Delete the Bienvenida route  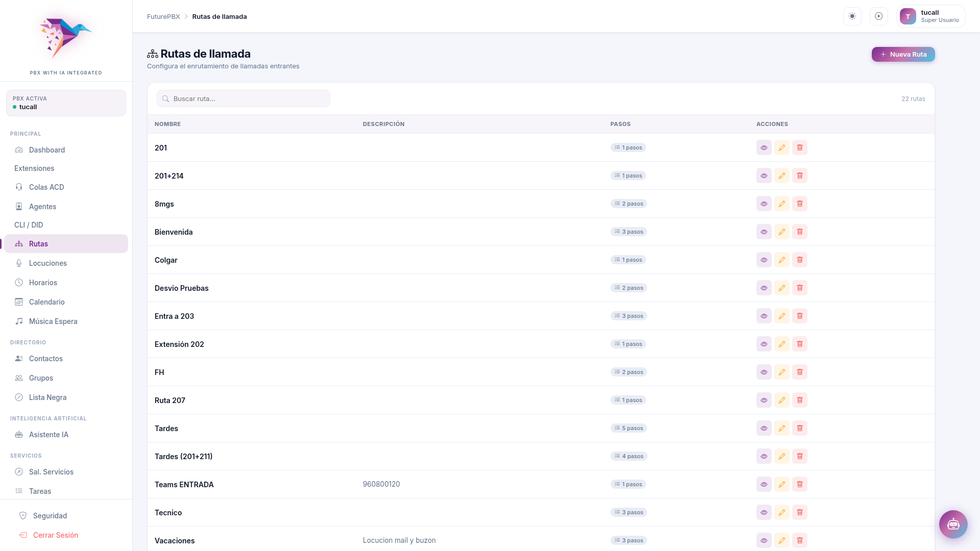[x=799, y=232]
